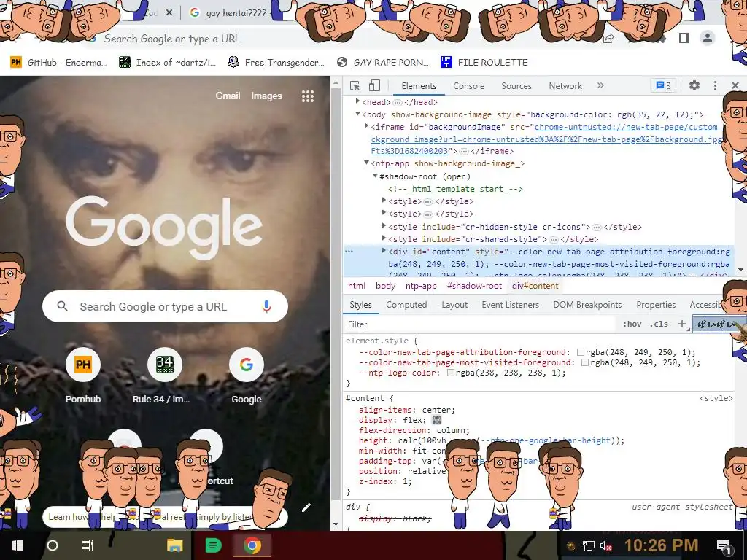Open DevTools settings gear
Image resolution: width=747 pixels, height=560 pixels.
click(x=694, y=85)
